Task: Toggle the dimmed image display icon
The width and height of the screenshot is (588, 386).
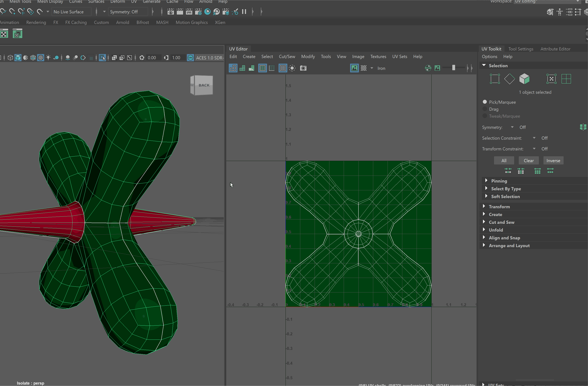Action: click(437, 68)
